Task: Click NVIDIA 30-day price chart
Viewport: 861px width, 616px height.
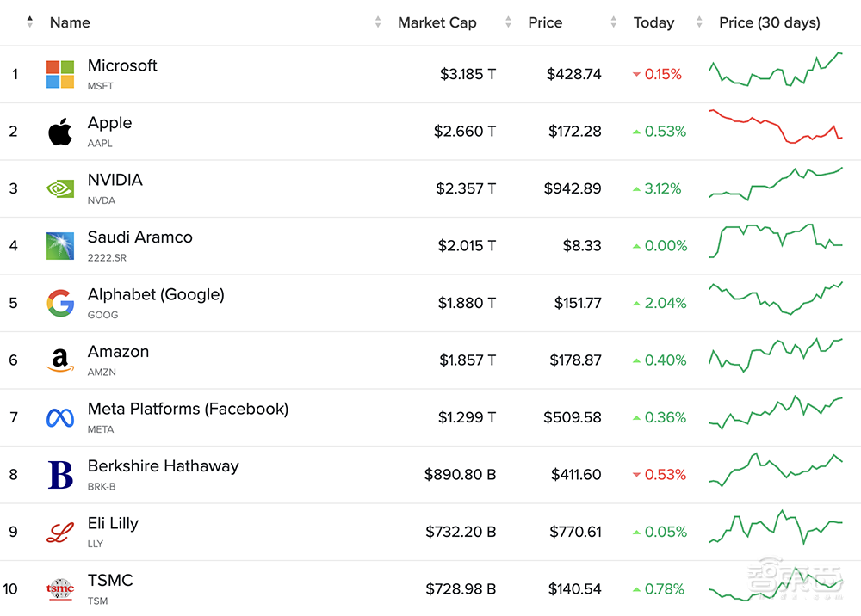Action: click(x=776, y=183)
